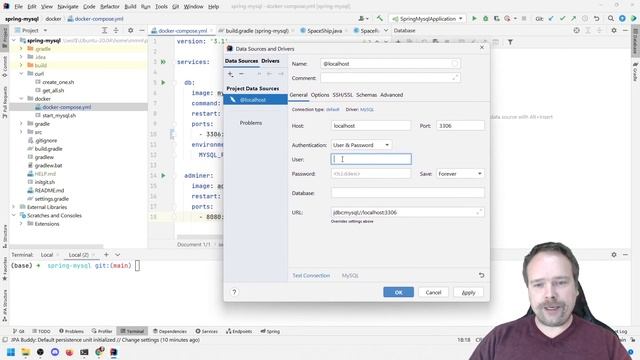The height and width of the screenshot is (360, 640).
Task: Click Git push arrow icon
Action: point(573,19)
